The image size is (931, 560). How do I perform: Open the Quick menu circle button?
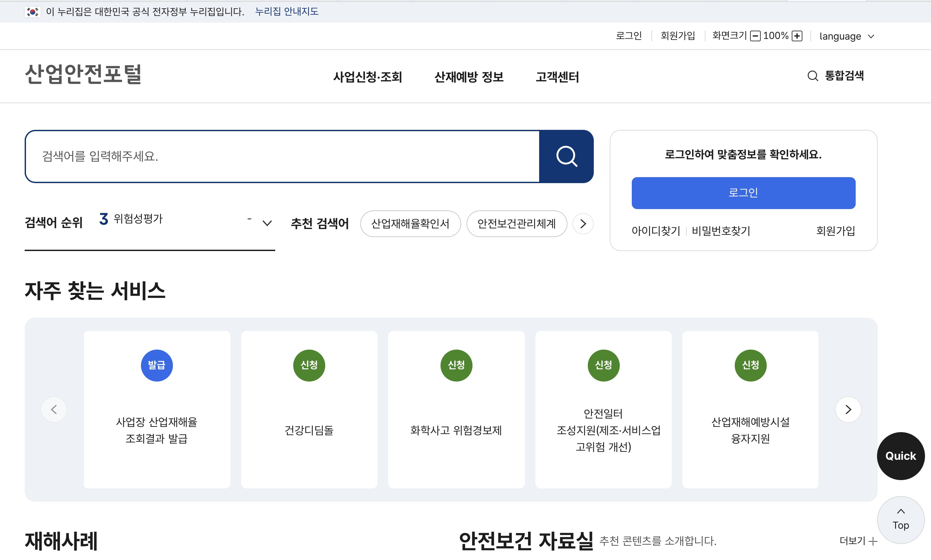pyautogui.click(x=900, y=456)
